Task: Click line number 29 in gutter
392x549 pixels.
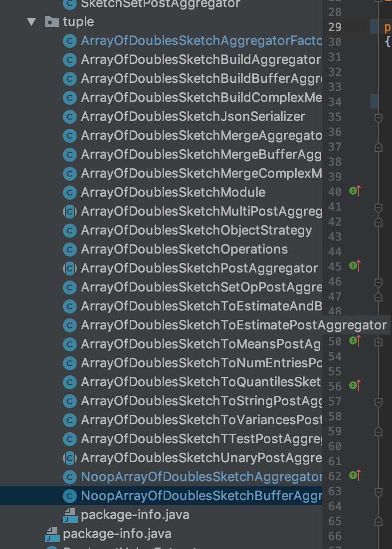Action: (x=335, y=27)
